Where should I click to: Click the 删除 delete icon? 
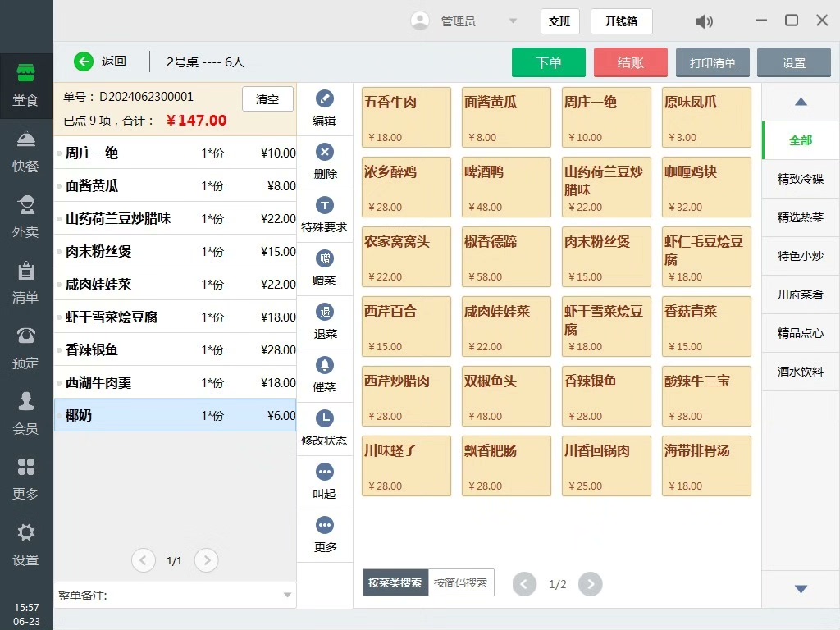(325, 153)
